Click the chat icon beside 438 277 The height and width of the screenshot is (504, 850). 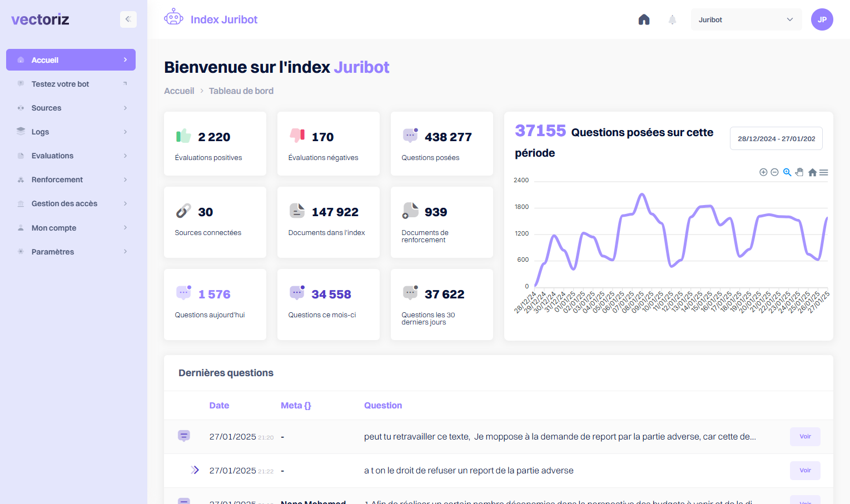tap(410, 135)
